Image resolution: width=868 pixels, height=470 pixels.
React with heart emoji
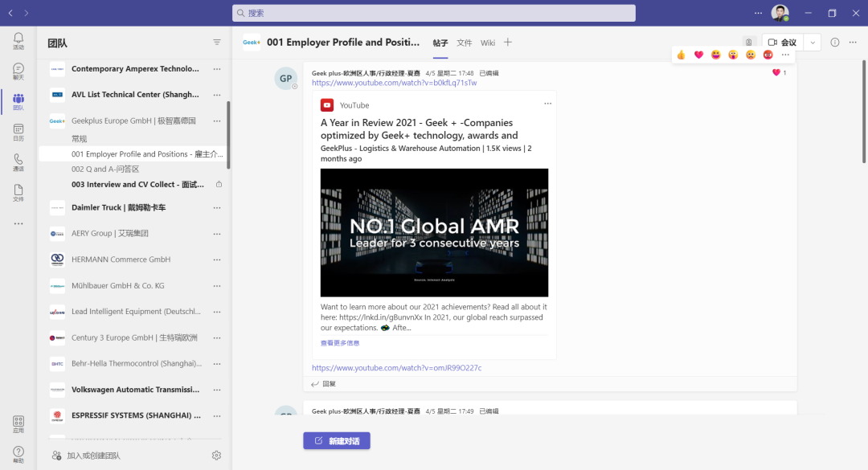point(698,55)
